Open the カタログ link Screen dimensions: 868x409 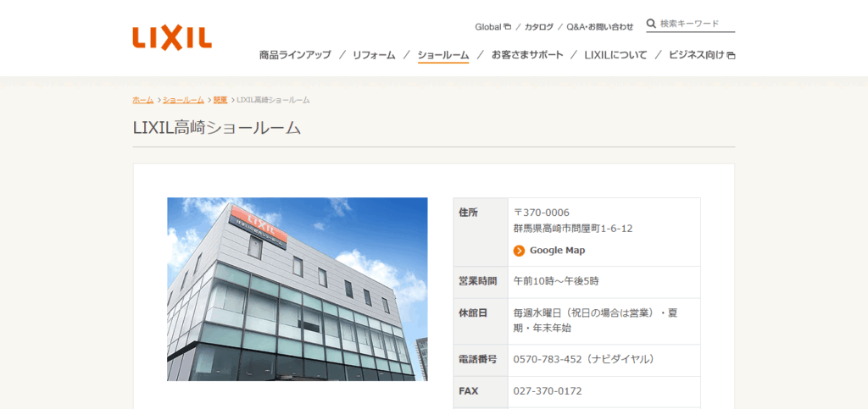click(538, 26)
